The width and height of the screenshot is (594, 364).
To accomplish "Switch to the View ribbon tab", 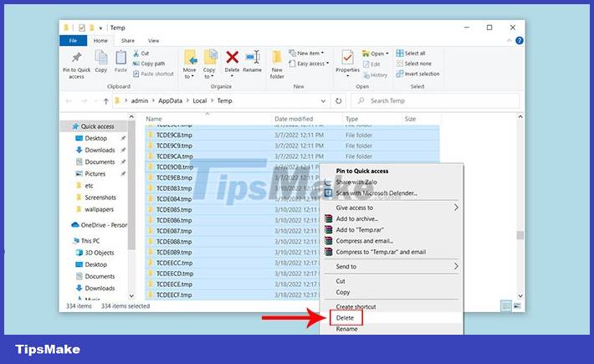I will [x=153, y=40].
